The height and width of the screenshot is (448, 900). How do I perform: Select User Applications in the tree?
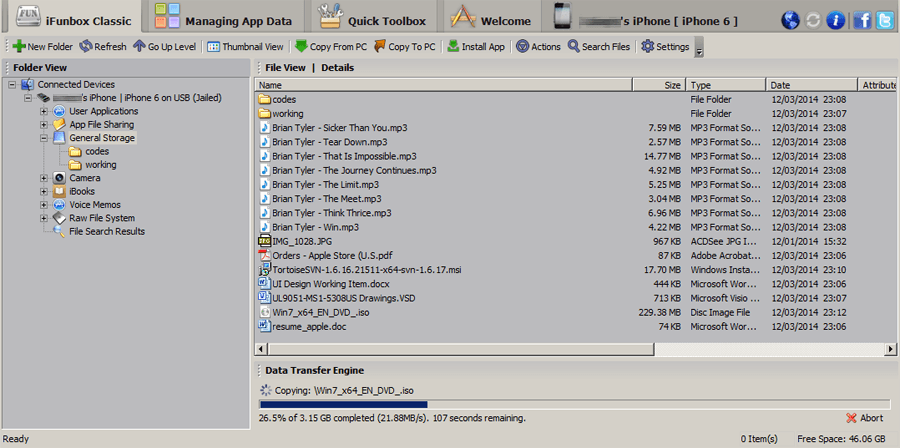coord(103,111)
